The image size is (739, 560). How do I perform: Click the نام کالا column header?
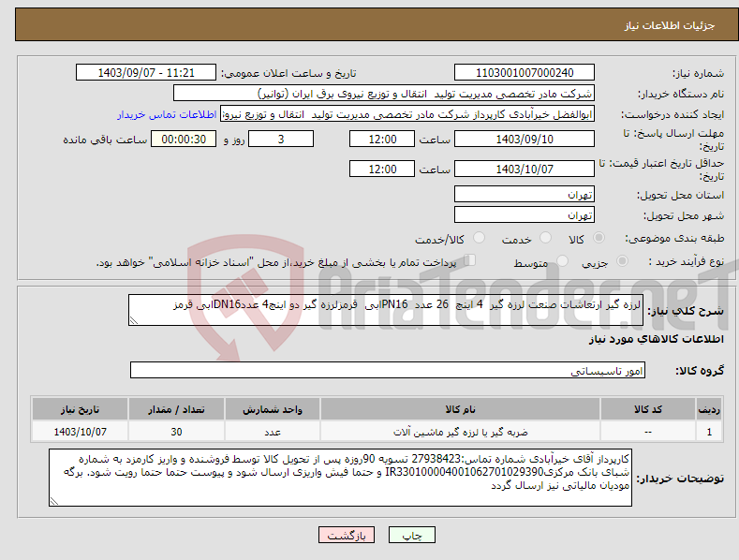(460, 409)
